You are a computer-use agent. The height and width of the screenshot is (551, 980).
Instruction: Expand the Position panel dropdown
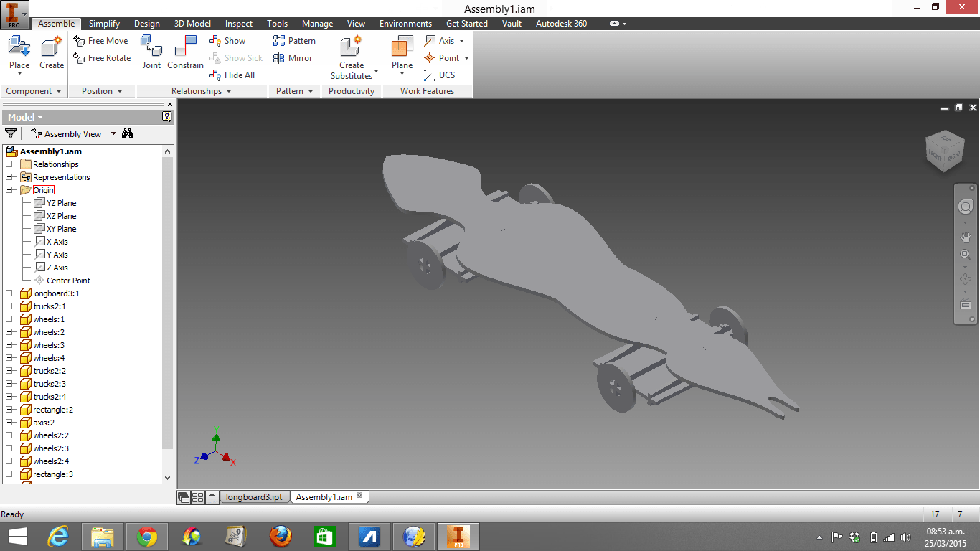point(119,91)
